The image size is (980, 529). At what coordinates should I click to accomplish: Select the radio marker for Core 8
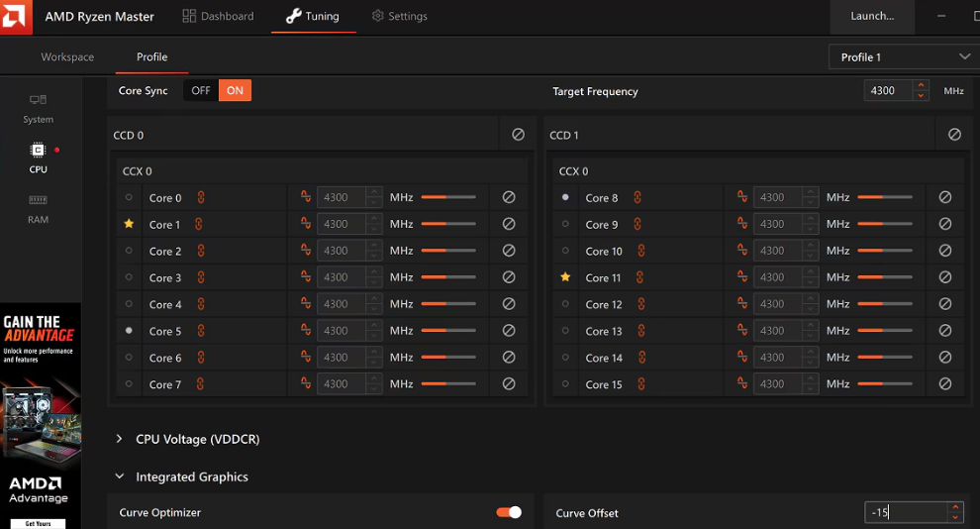point(565,197)
